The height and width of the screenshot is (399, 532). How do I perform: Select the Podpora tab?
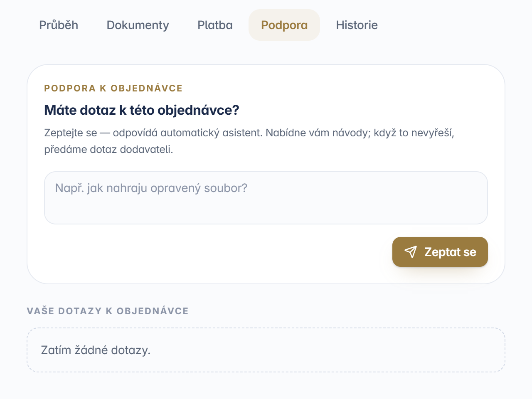pos(284,25)
